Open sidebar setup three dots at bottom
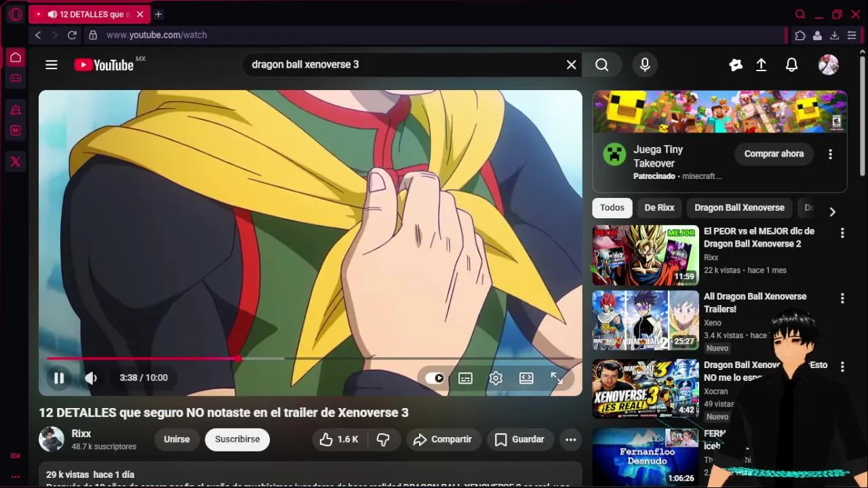This screenshot has width=868, height=488. 16,476
